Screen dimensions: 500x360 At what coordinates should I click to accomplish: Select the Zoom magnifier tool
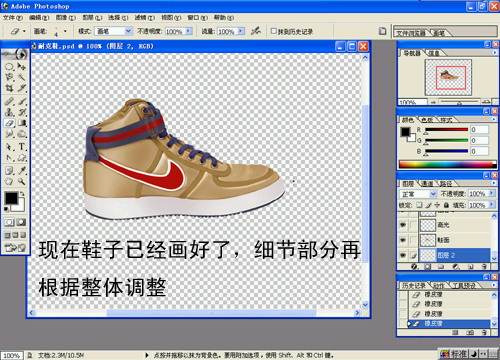(x=22, y=182)
